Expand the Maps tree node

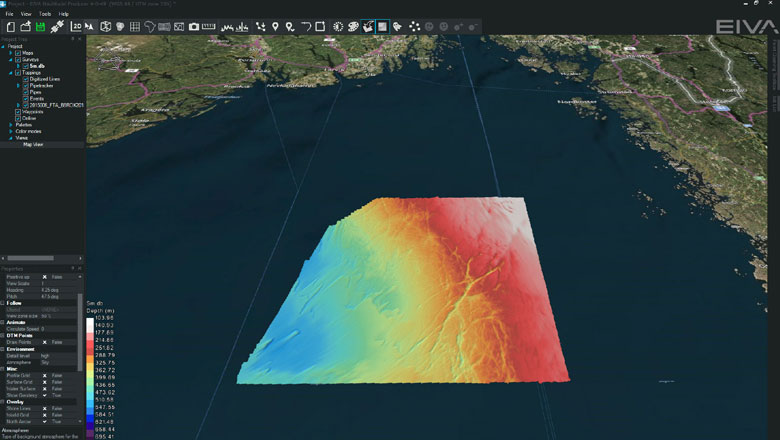coord(11,53)
